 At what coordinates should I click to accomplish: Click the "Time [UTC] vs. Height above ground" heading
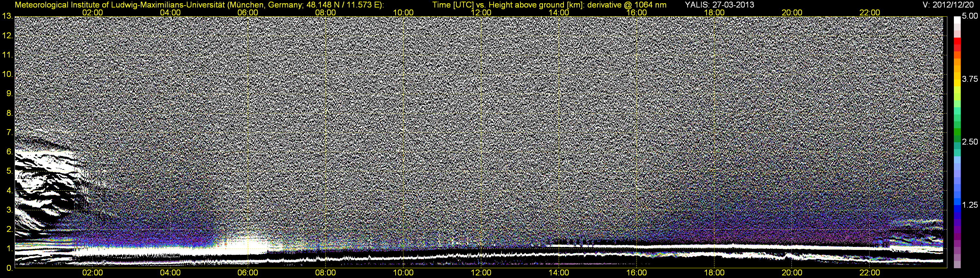(x=549, y=5)
